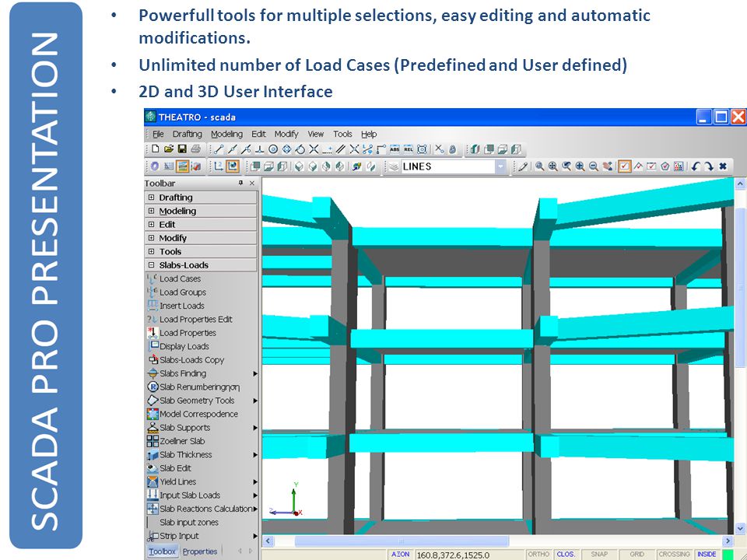Open the LINES layer dropdown
This screenshot has width=747, height=560.
point(500,166)
